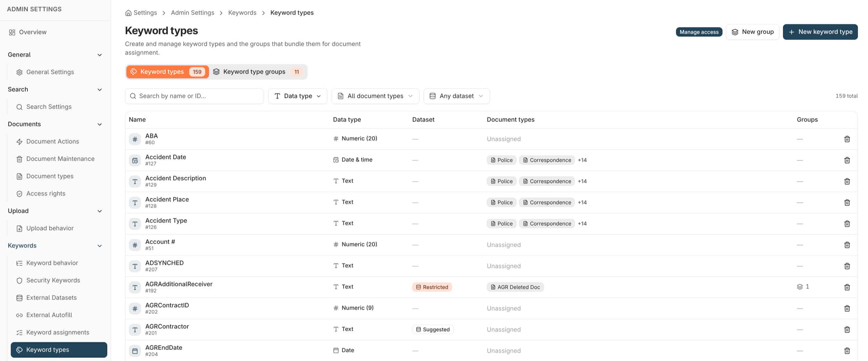This screenshot has height=361, width=868.
Task: Click the New group button
Action: [x=752, y=32]
